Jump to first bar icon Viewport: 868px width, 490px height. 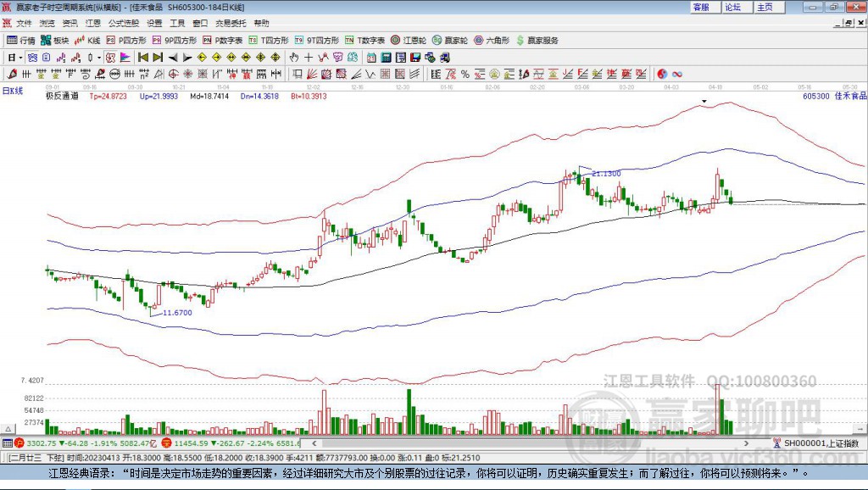click(x=143, y=58)
